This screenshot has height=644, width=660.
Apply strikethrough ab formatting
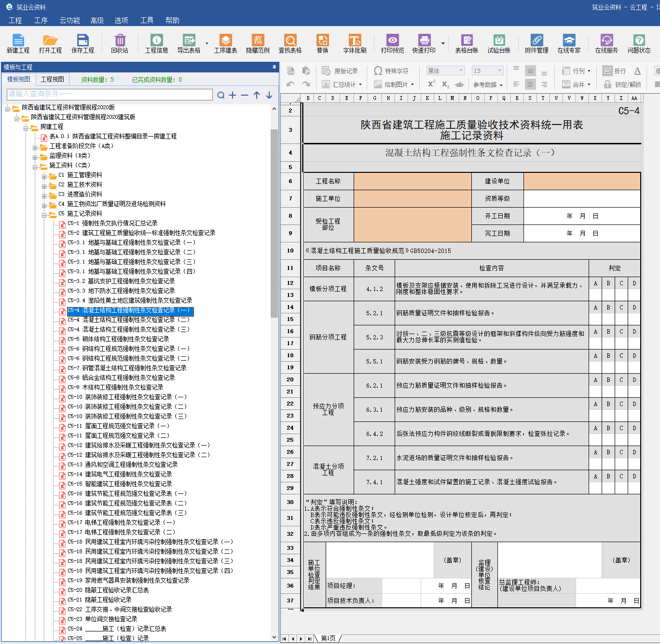point(459,84)
